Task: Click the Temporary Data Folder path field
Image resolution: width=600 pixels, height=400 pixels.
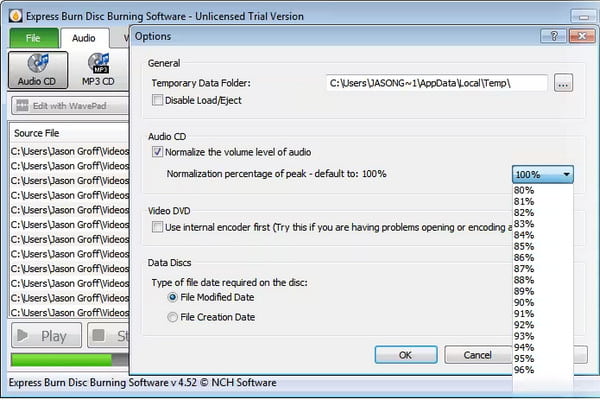Action: point(437,83)
